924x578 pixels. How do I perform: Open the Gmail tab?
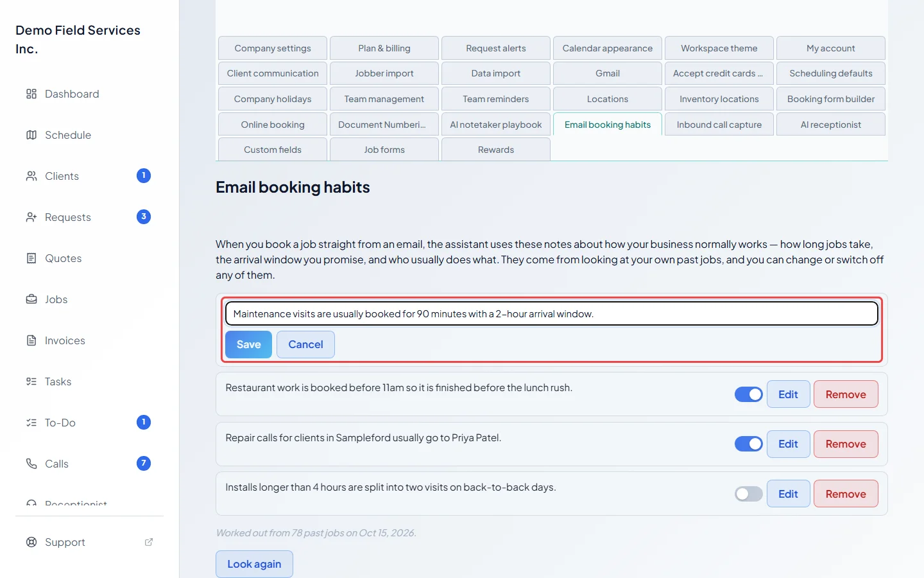pyautogui.click(x=608, y=73)
